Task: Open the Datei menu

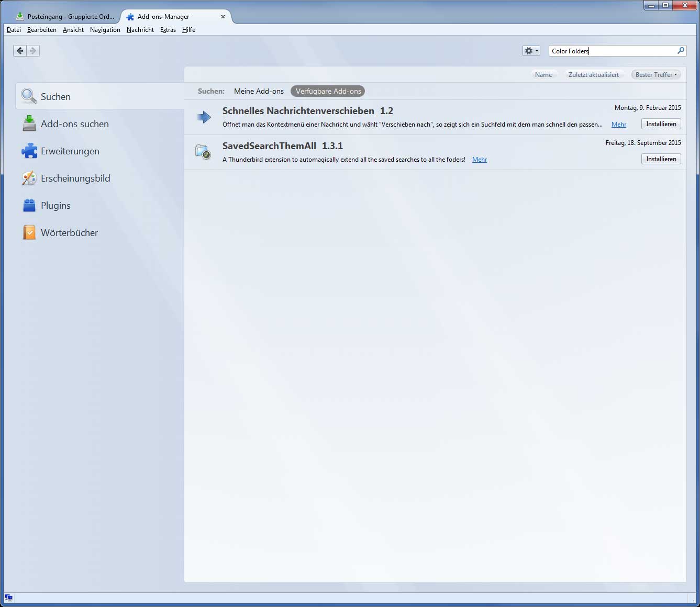Action: pyautogui.click(x=14, y=30)
